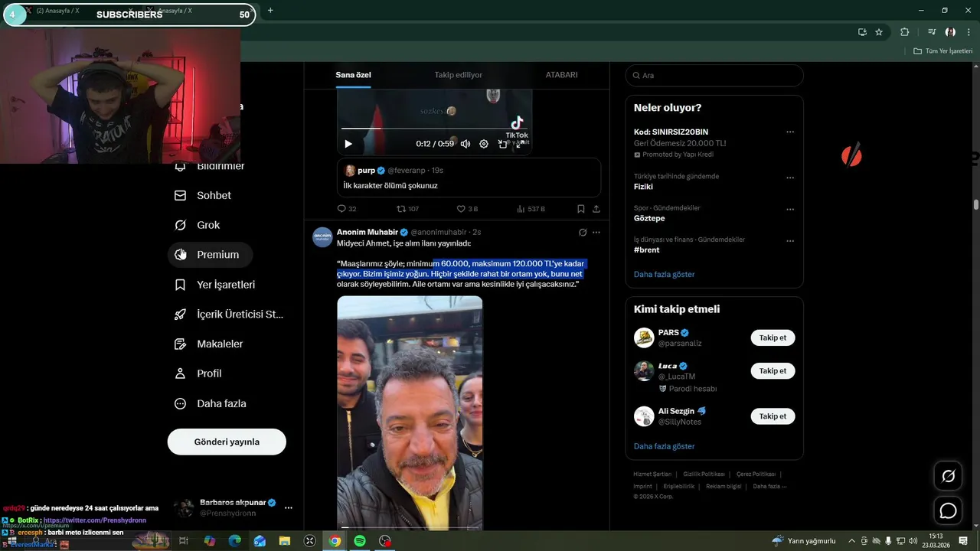
Task: Show more under Kimi takip etmeli
Action: pyautogui.click(x=664, y=446)
